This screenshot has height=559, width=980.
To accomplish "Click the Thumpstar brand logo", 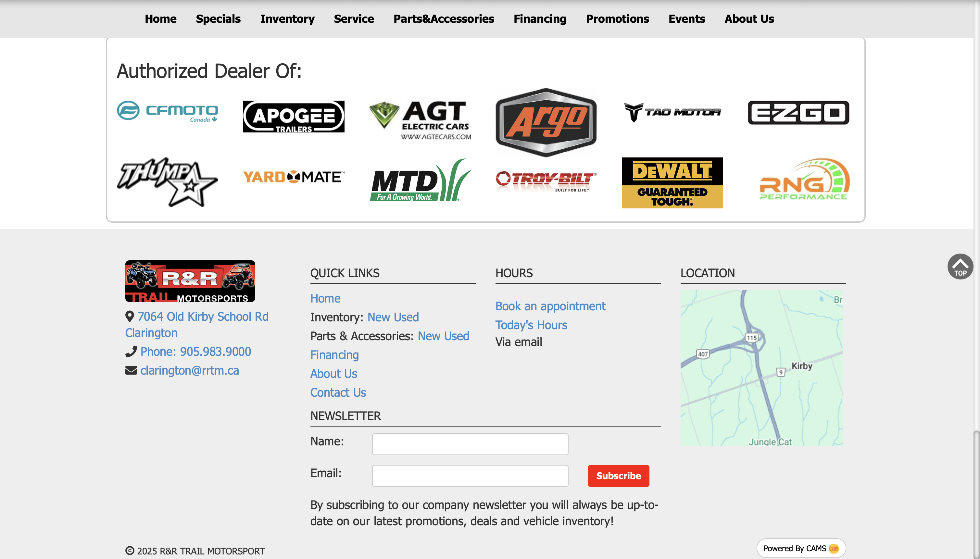I will [168, 181].
